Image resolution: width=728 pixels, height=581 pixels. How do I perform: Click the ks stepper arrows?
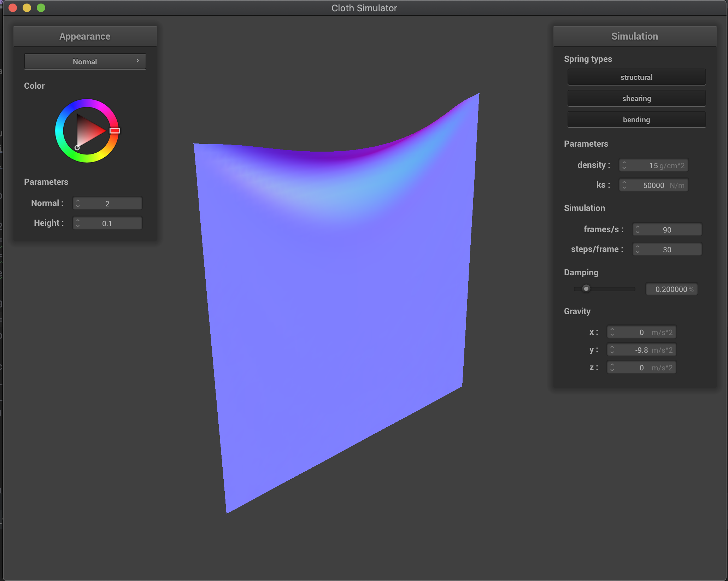click(624, 185)
